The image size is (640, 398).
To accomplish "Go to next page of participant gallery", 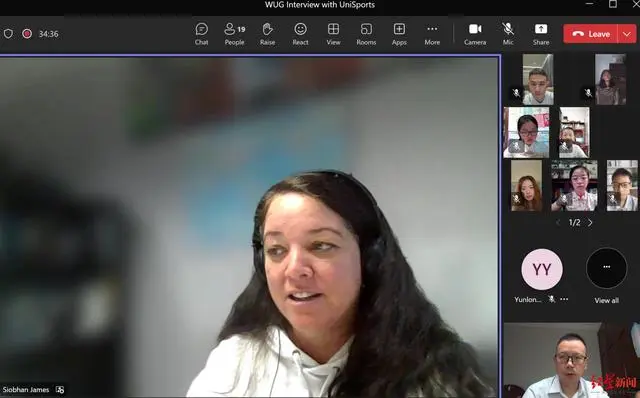I will coord(590,222).
